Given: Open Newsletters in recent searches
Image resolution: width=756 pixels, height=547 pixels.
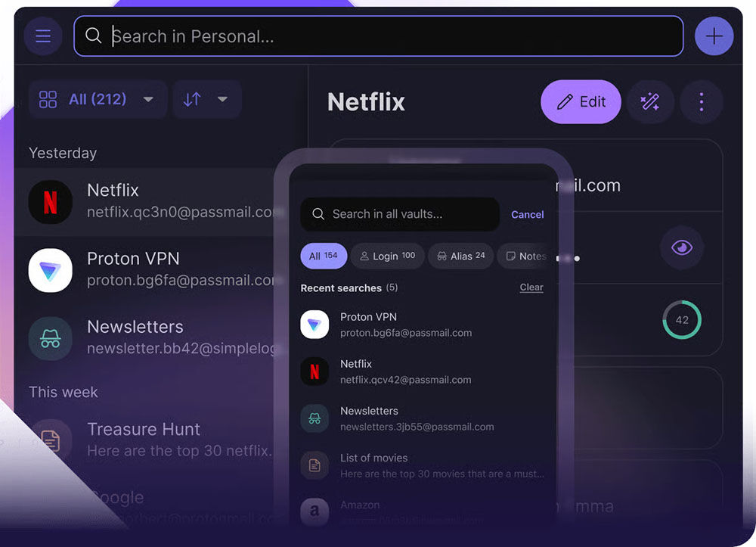Looking at the screenshot, I should point(423,418).
